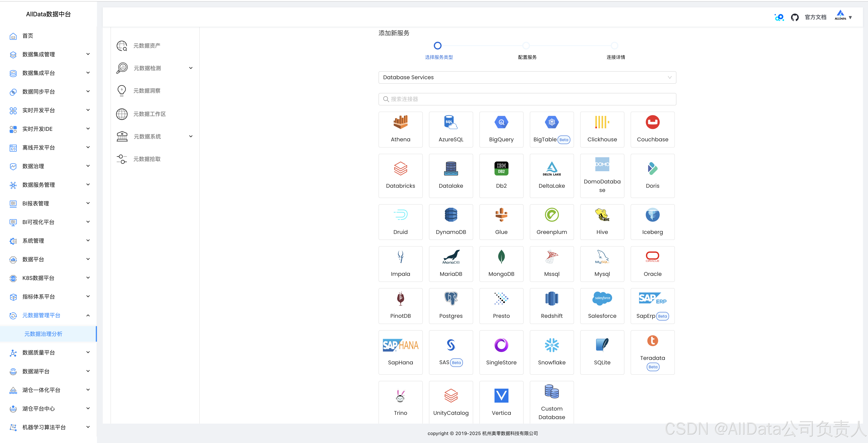
Task: Select the Db2 IBM connector icon
Action: click(x=501, y=168)
